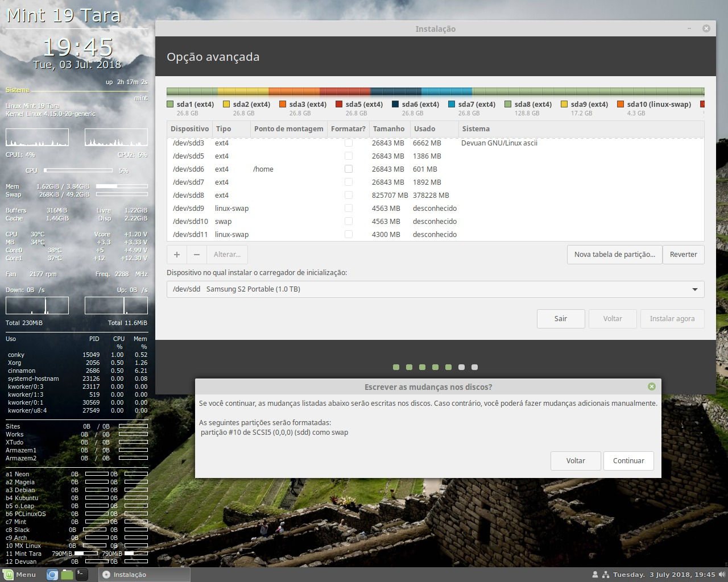
Task: Click the plus icon to add partition
Action: (x=177, y=255)
